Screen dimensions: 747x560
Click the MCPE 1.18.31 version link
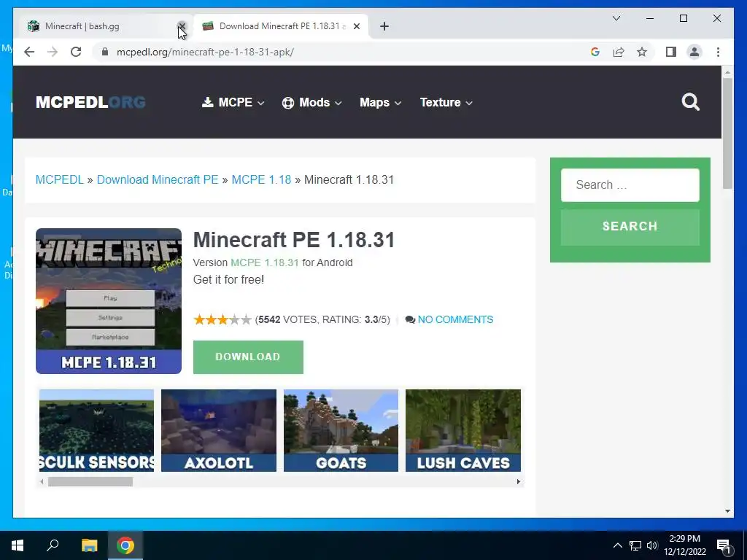(x=264, y=262)
